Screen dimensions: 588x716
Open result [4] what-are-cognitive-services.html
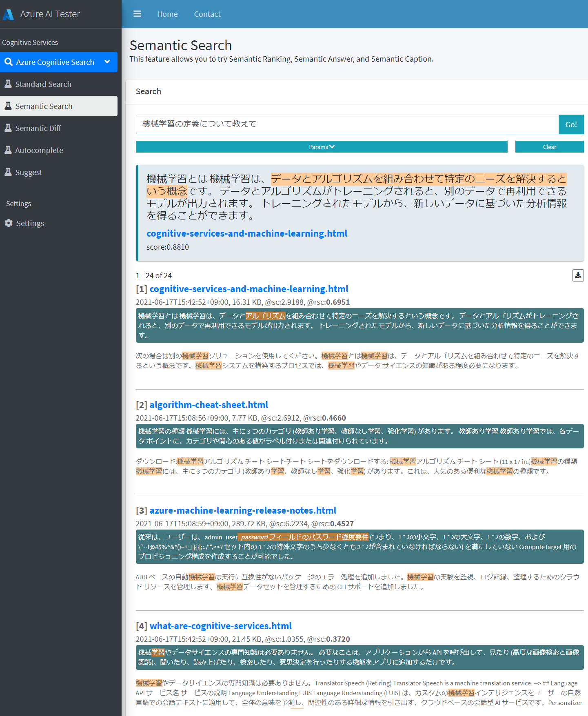pos(221,626)
